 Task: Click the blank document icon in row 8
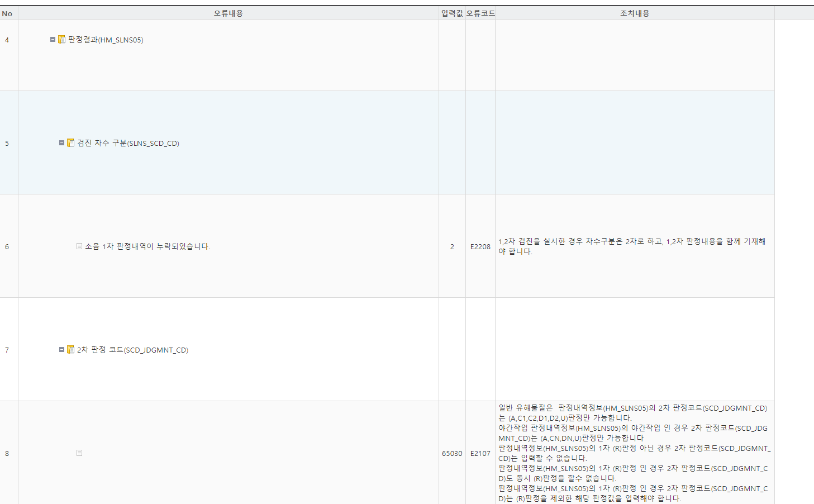[x=79, y=453]
